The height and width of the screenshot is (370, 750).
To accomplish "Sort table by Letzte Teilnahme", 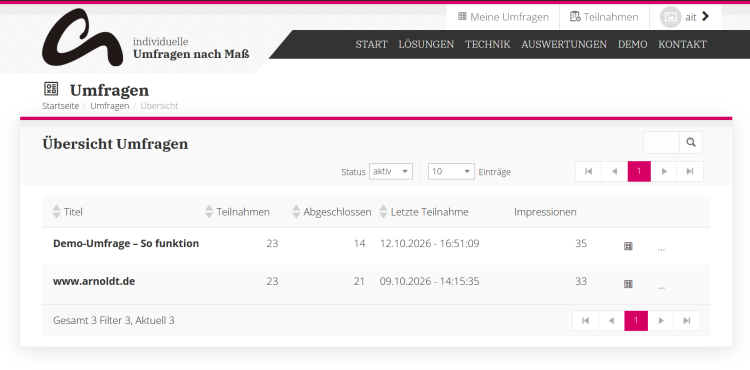I will (x=424, y=212).
